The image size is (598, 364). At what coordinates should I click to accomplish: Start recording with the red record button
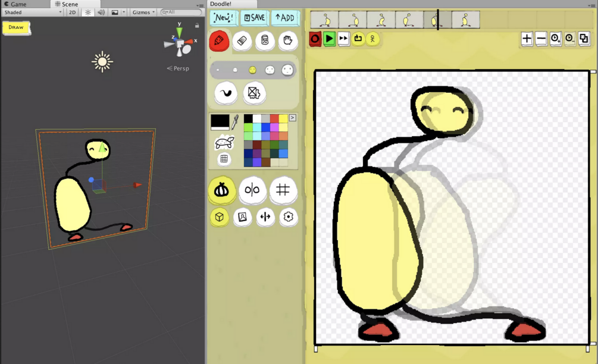(x=315, y=39)
